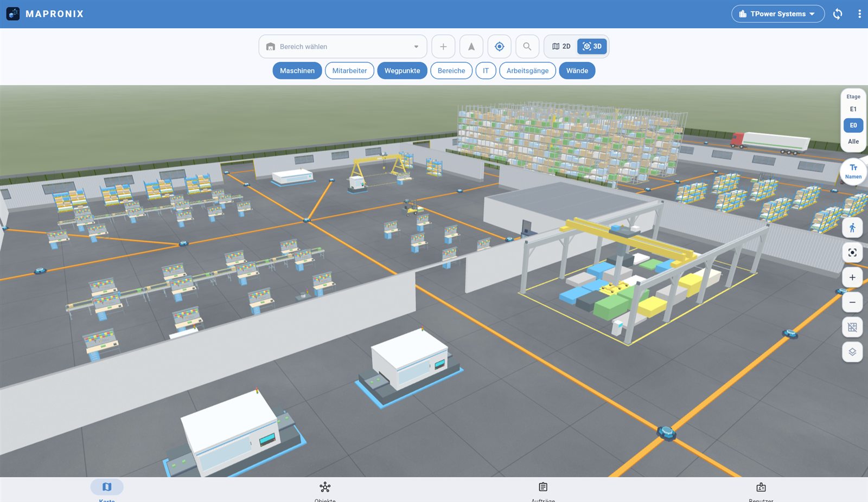
Task: Toggle the Arbeitsgänge filter chip
Action: [x=527, y=70]
